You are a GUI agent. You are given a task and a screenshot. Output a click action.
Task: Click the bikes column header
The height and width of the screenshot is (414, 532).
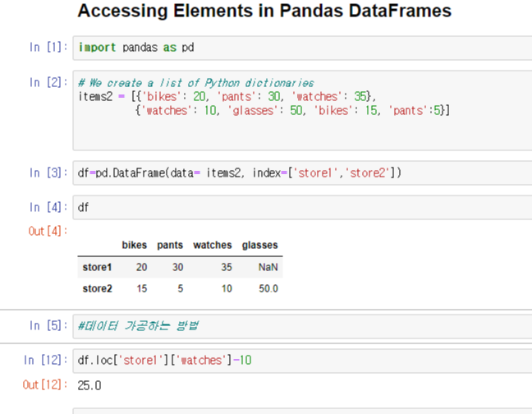[x=135, y=245]
